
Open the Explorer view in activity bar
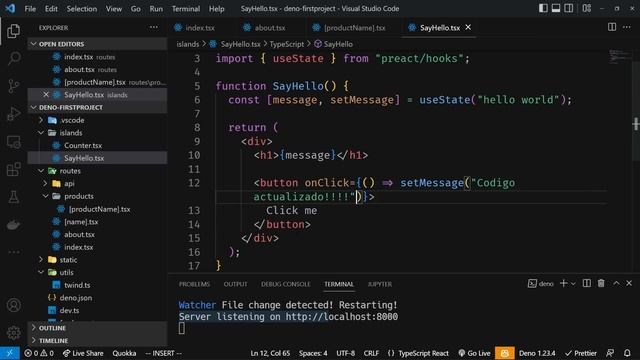(13, 31)
